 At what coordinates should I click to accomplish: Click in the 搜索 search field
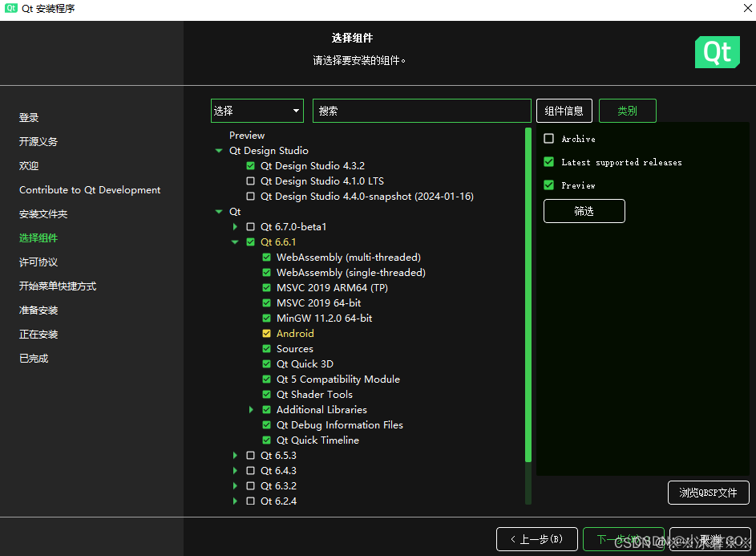point(422,111)
